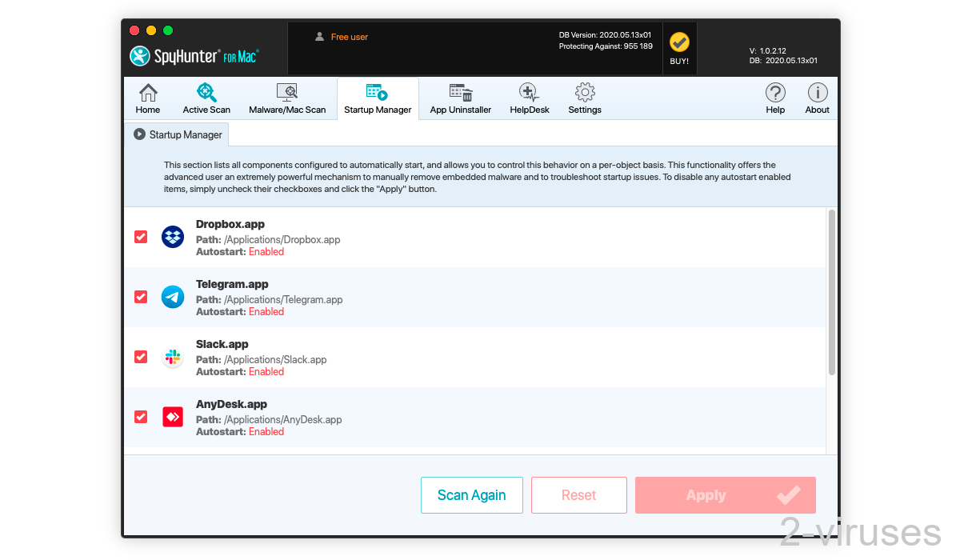
Task: Click the Scan Again button
Action: pos(472,495)
